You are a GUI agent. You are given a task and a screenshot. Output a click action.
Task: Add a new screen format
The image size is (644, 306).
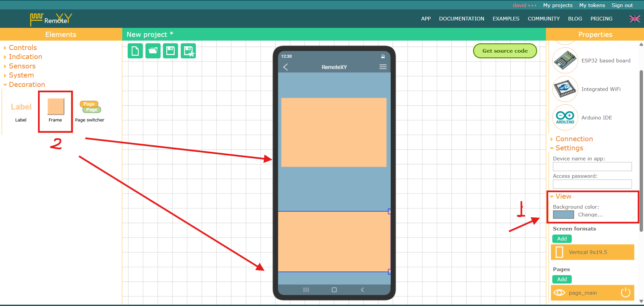562,239
